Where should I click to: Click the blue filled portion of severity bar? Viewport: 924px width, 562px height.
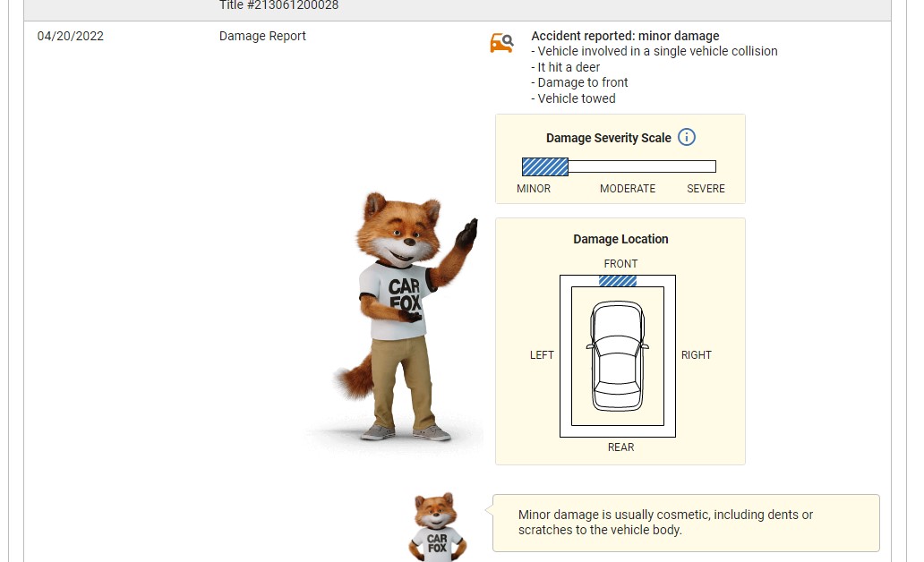[x=545, y=166]
